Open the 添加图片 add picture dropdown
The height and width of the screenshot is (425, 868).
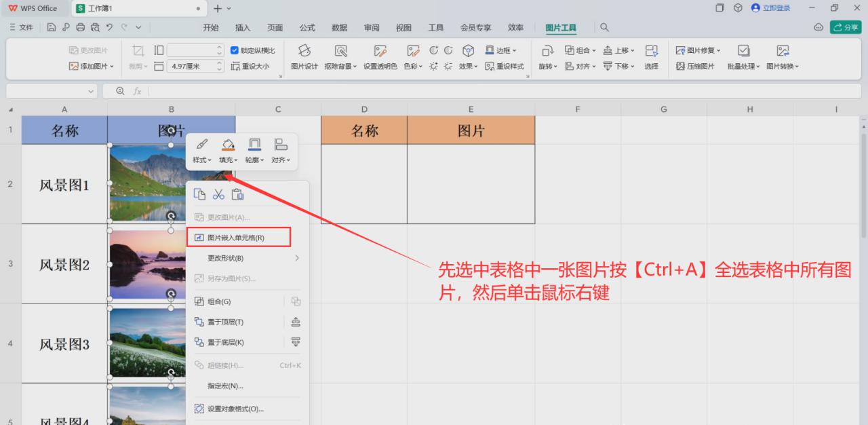[x=92, y=67]
